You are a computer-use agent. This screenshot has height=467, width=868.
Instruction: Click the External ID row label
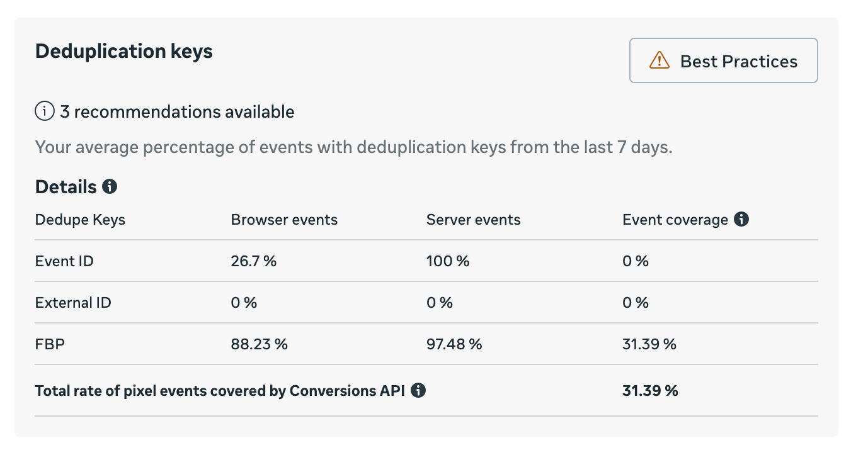73,303
